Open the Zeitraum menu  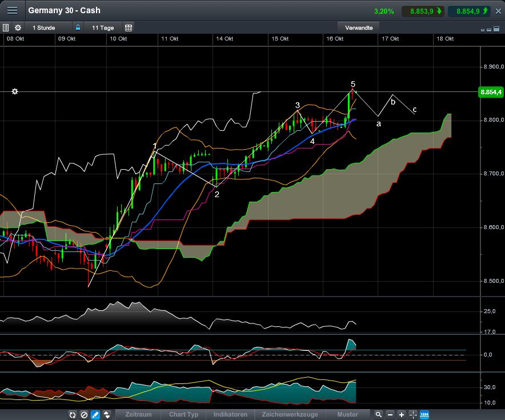point(138,414)
